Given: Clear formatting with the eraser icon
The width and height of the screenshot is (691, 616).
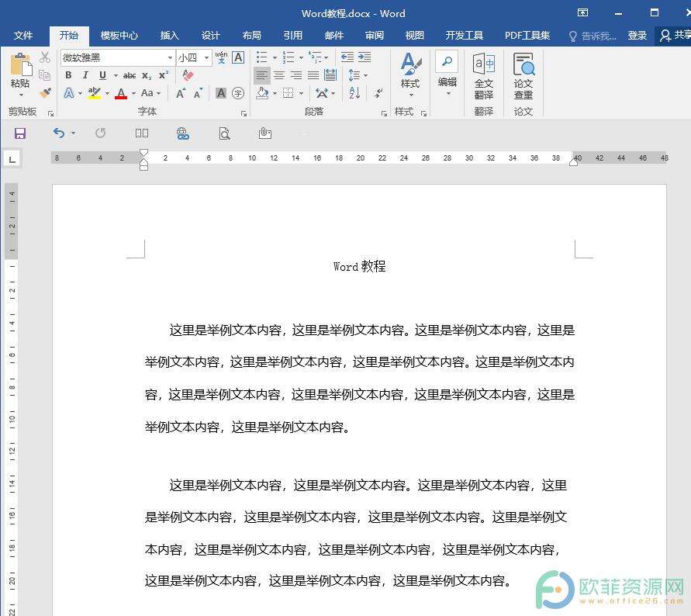Looking at the screenshot, I should [x=188, y=75].
